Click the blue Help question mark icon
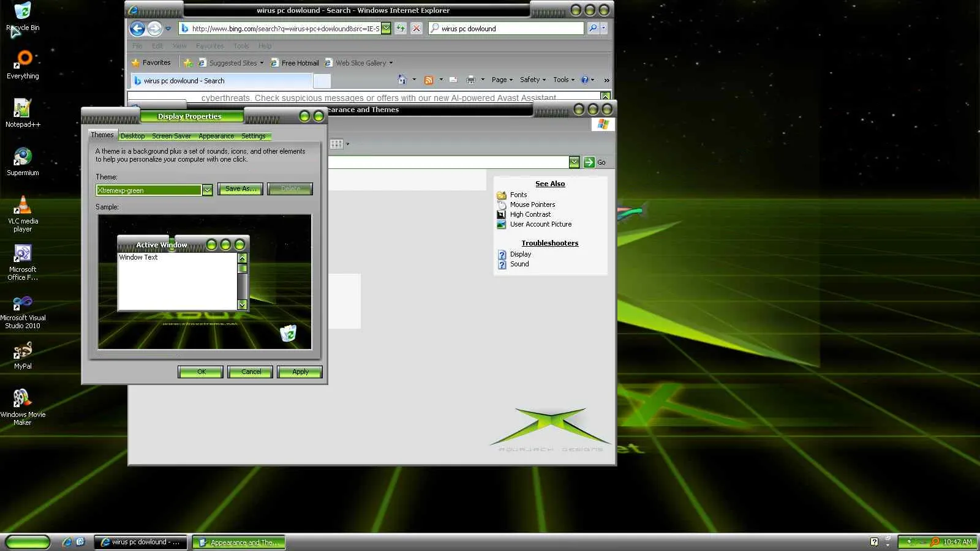 tap(585, 80)
